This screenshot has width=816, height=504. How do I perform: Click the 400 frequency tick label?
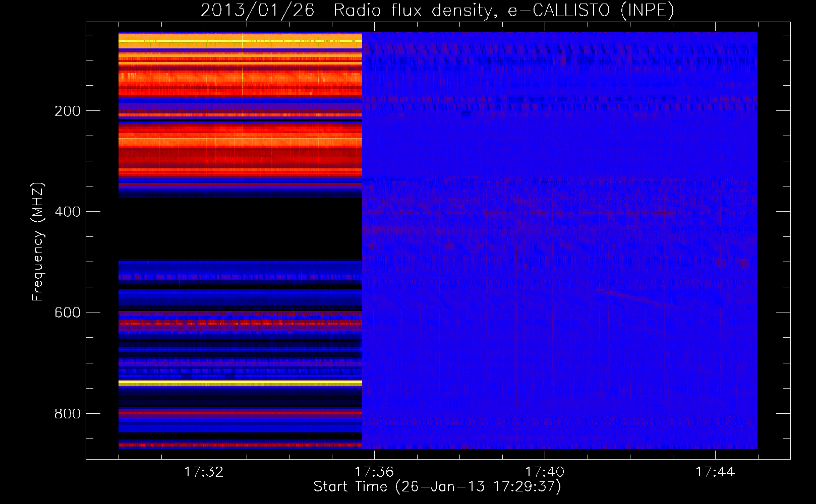68,212
